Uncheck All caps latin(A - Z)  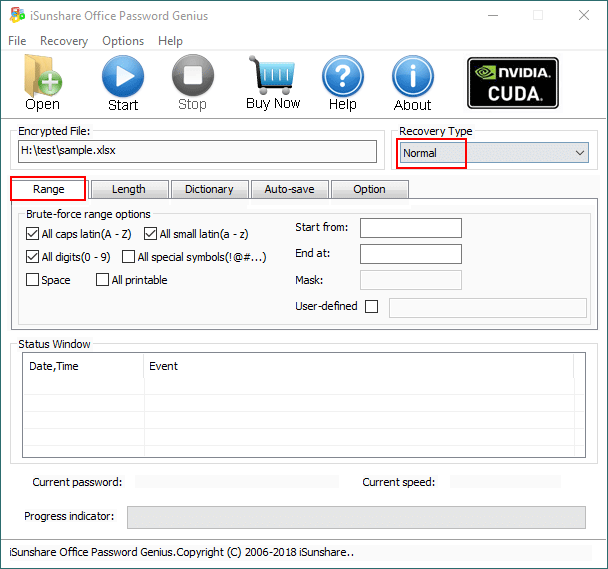32,234
